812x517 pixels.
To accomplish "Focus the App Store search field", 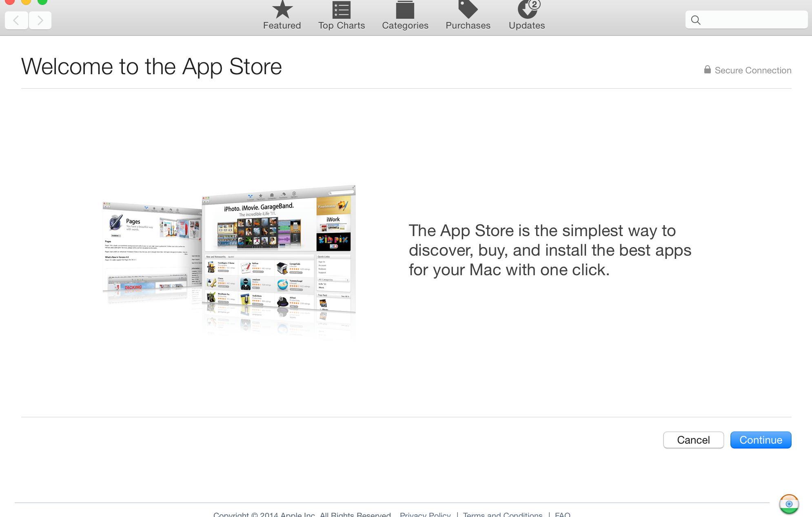I will [x=753, y=20].
